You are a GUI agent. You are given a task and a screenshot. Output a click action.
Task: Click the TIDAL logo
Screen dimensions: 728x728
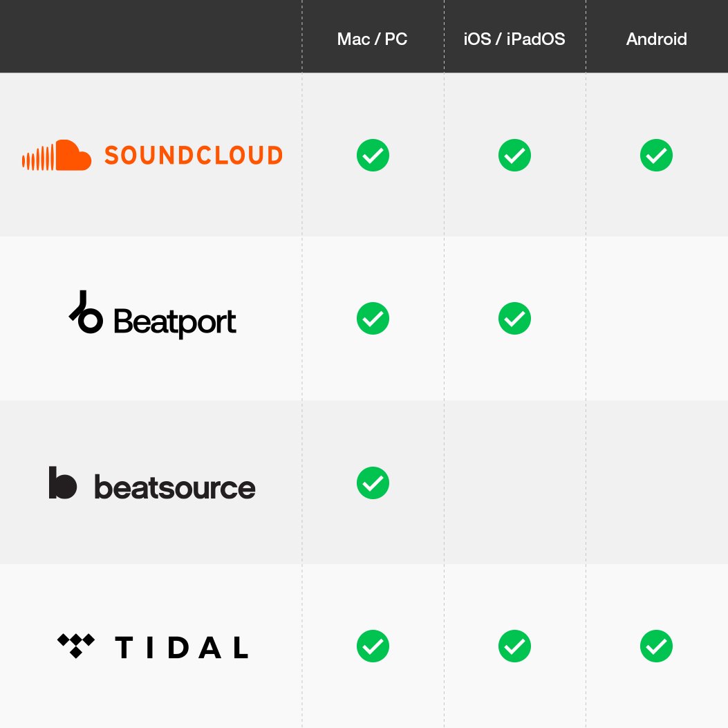pos(152,646)
